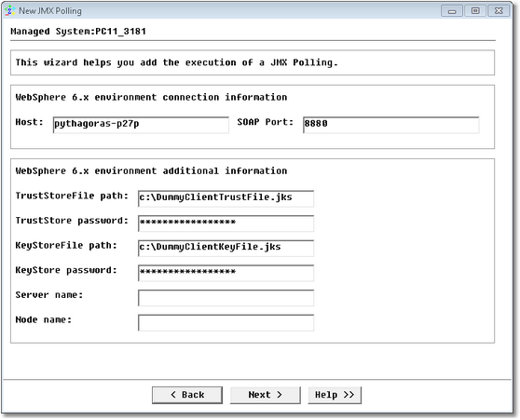520x420 pixels.
Task: Maximize the New JMX Polling window
Action: click(475, 11)
